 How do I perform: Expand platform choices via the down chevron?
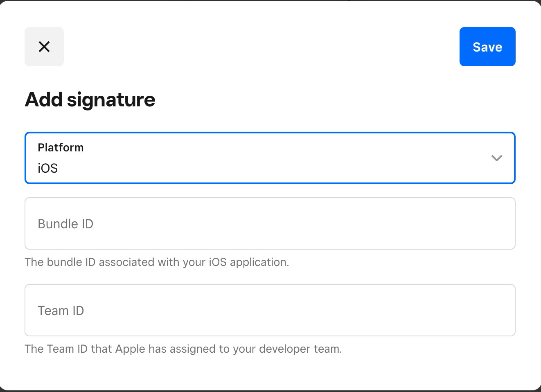(x=496, y=158)
